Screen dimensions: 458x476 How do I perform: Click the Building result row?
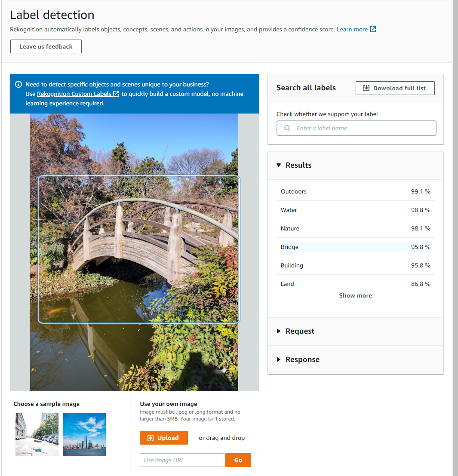pyautogui.click(x=355, y=265)
